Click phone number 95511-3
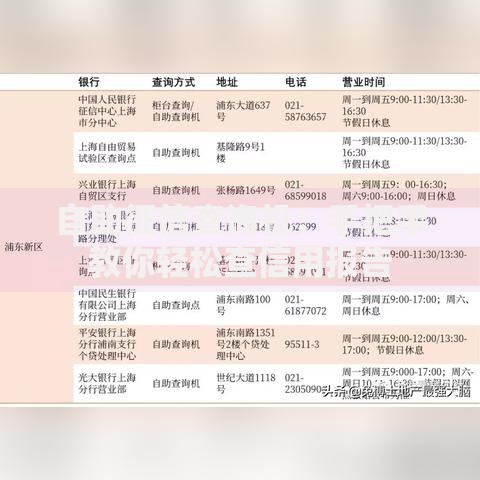Screen dimensions: 480x480 pyautogui.click(x=302, y=344)
